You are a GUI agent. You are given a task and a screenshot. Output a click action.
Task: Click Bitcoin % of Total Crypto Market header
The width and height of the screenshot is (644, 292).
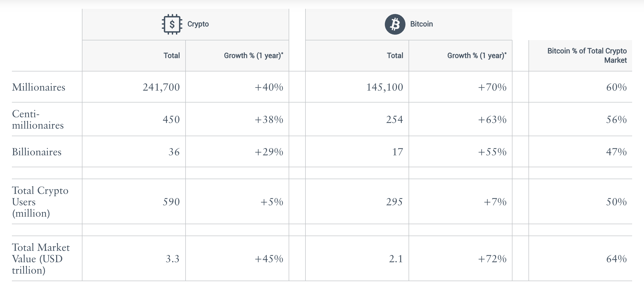[587, 55]
